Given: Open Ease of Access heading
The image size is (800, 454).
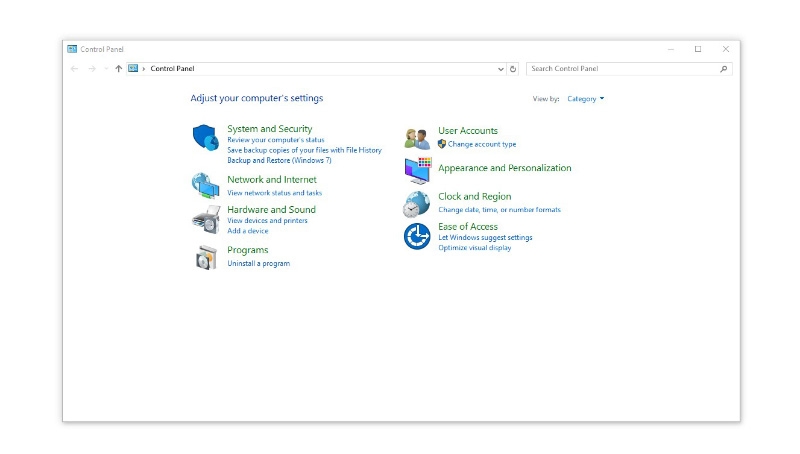Looking at the screenshot, I should [x=467, y=226].
